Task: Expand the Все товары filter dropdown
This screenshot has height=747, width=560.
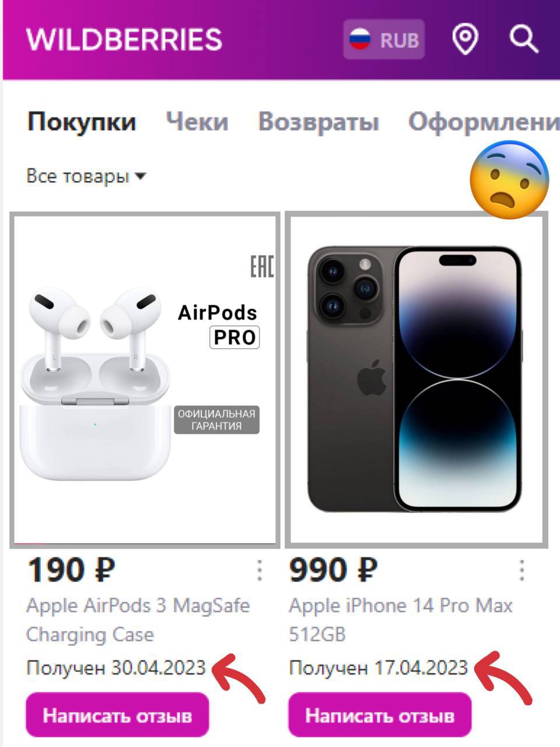Action: [x=86, y=176]
